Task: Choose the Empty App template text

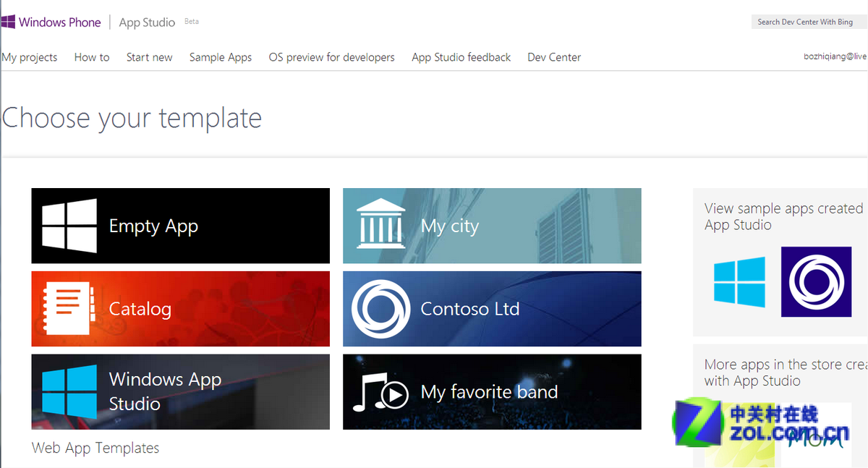Action: (153, 226)
